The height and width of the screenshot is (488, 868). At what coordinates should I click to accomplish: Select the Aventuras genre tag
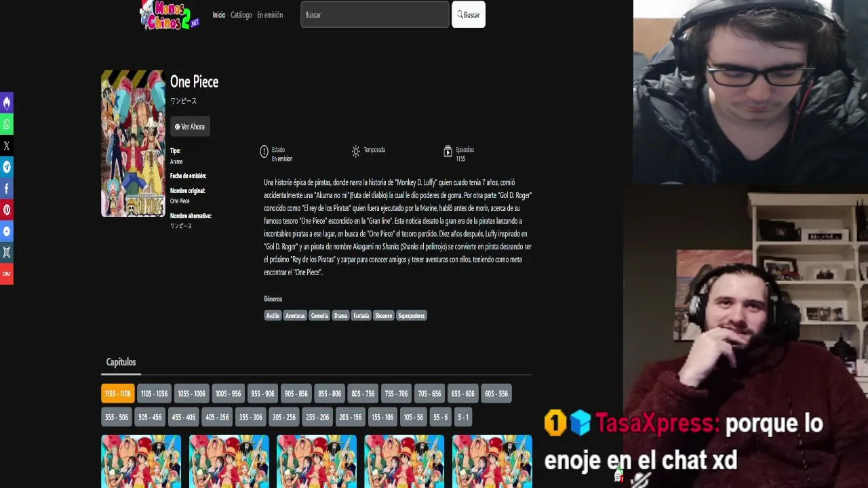pyautogui.click(x=295, y=316)
